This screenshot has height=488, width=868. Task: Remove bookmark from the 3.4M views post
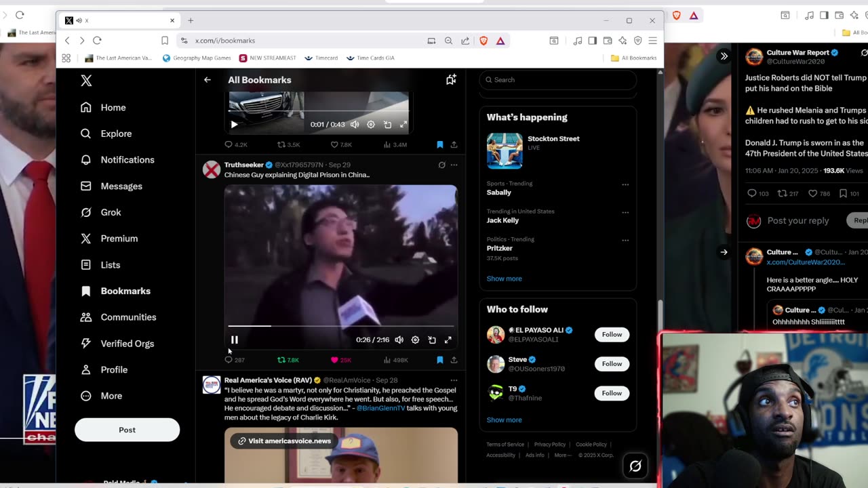(440, 144)
